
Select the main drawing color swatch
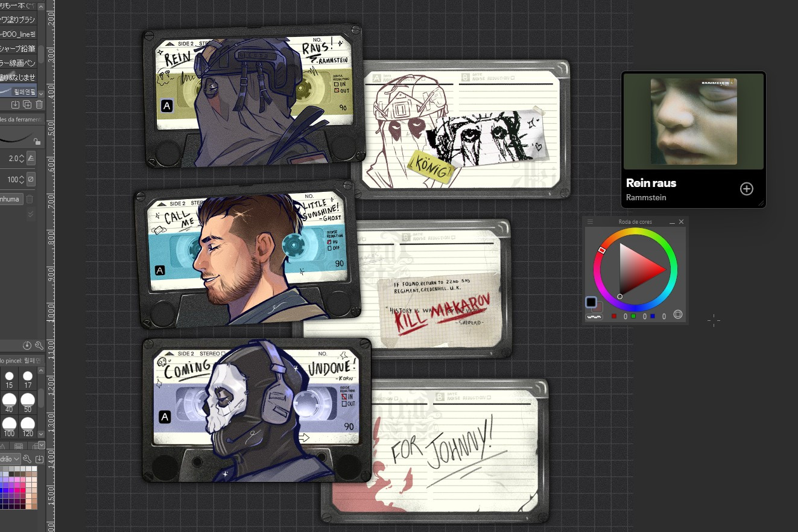591,302
